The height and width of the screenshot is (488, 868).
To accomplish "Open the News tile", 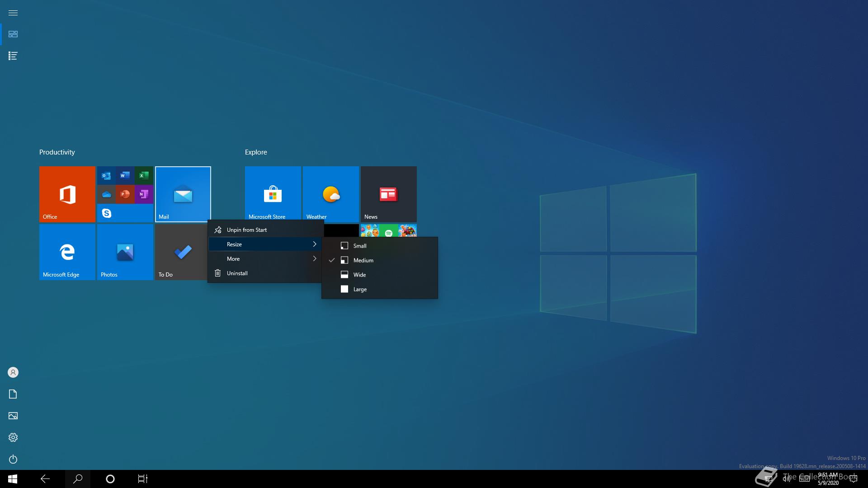I will click(389, 194).
